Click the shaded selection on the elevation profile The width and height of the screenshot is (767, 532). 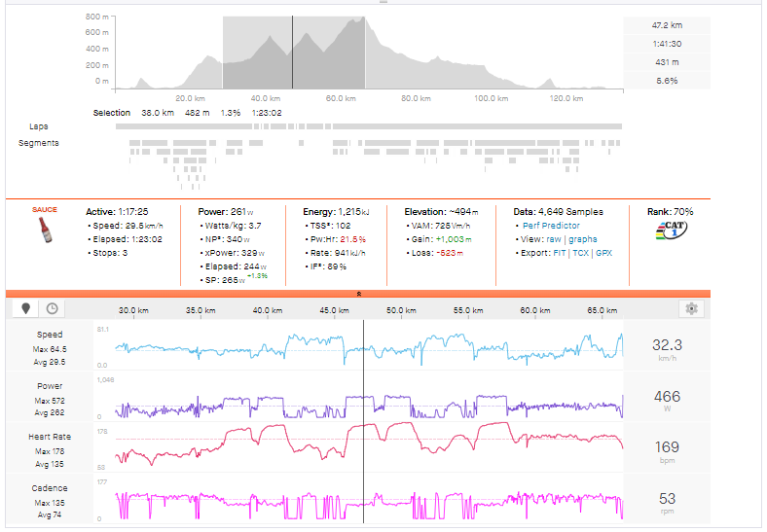(294, 53)
